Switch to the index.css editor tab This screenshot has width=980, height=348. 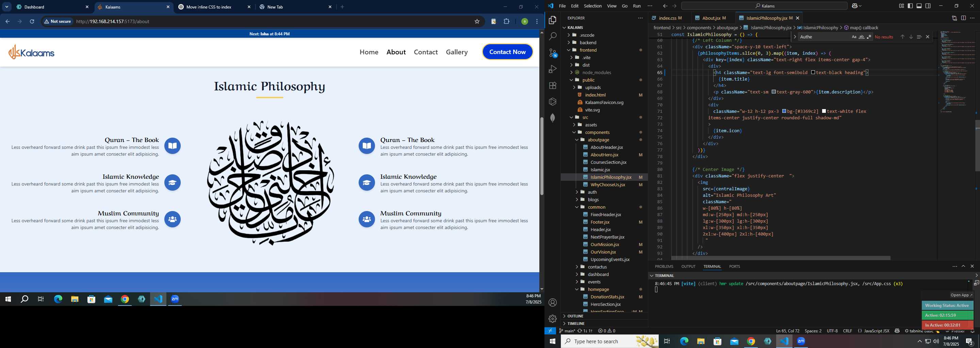coord(670,18)
